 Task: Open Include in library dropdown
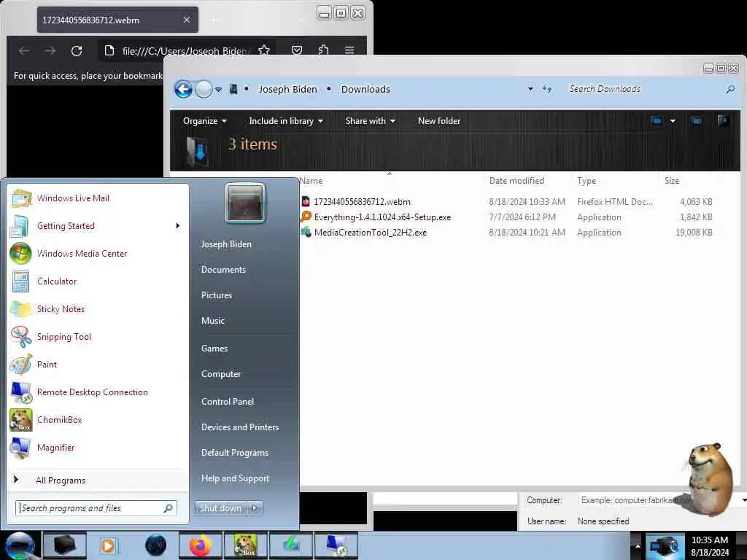286,121
